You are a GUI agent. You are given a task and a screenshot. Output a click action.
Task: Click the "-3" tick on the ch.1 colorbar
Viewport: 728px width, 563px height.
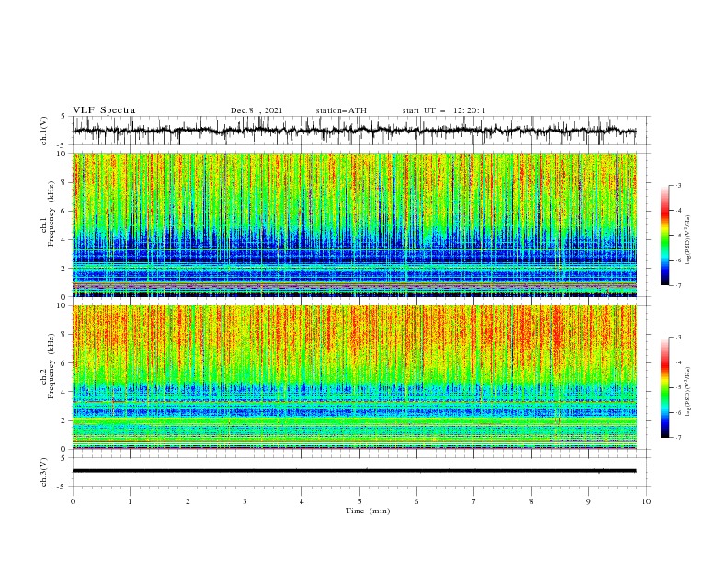coord(678,185)
